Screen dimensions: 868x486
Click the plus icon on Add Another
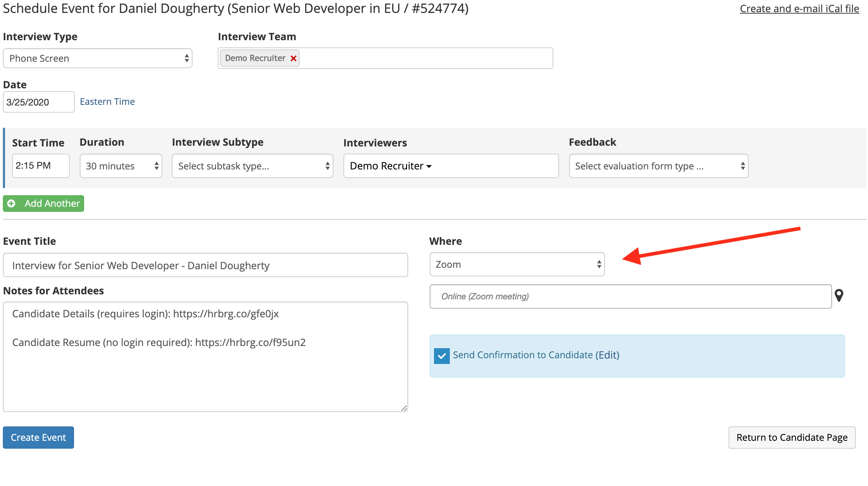11,203
